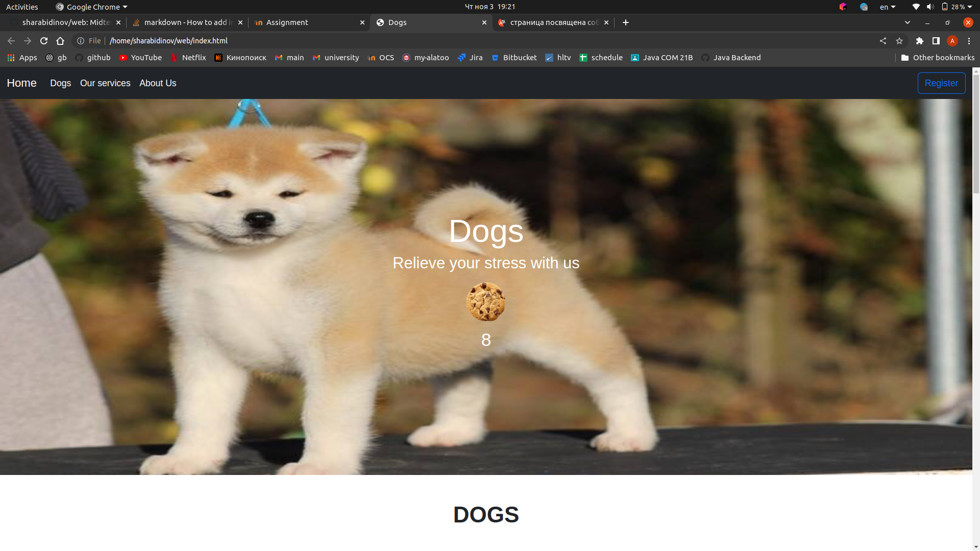
Task: Open the date and time panel
Action: coord(490,7)
